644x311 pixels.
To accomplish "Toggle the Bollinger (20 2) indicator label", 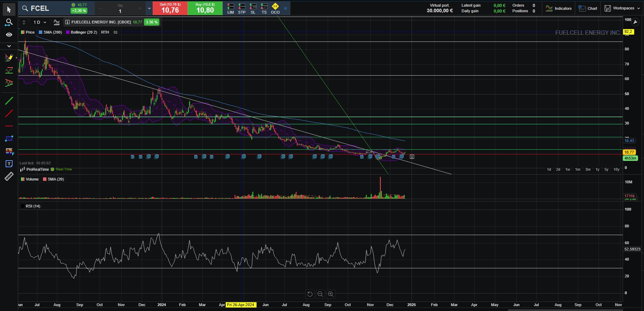I will point(84,32).
